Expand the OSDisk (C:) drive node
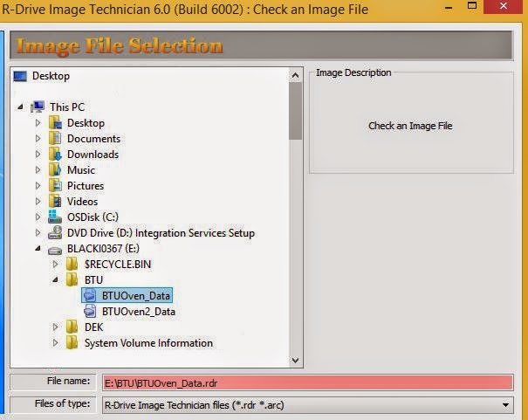The image size is (528, 420). pos(38,217)
